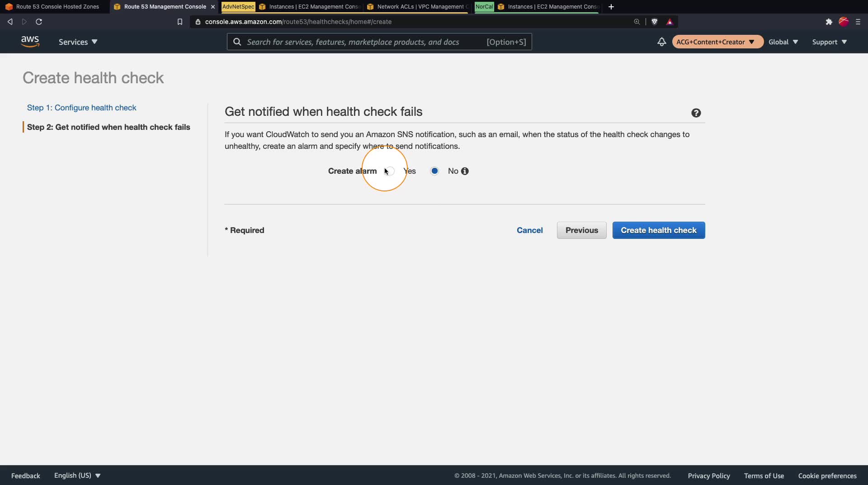Select Yes for Create alarm
This screenshot has width=868, height=485.
(x=391, y=171)
